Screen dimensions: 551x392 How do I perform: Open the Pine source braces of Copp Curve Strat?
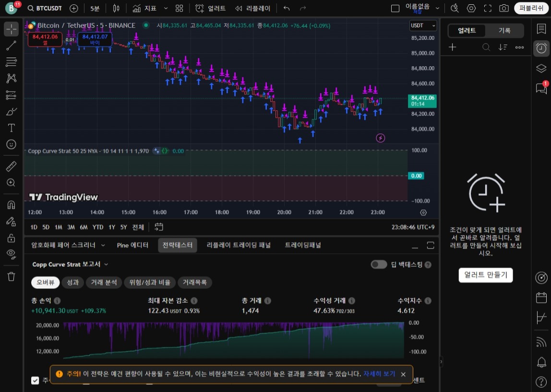tap(165, 151)
